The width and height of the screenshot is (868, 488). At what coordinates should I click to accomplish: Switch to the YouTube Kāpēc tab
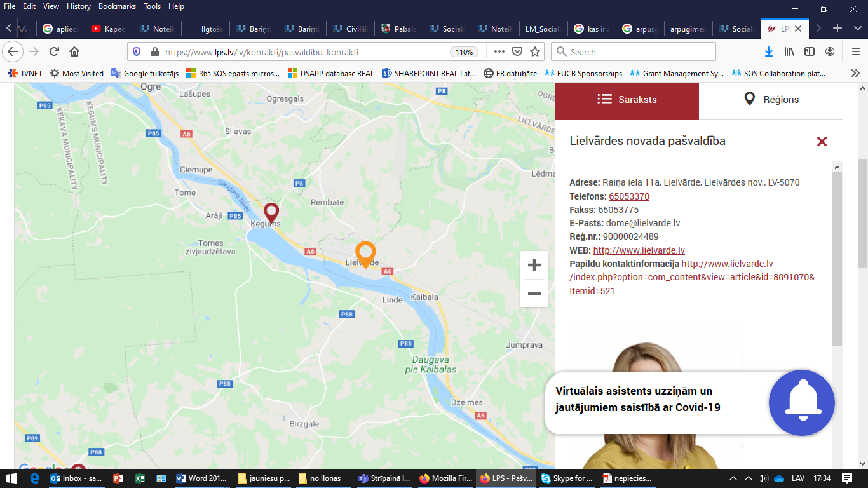click(x=109, y=29)
